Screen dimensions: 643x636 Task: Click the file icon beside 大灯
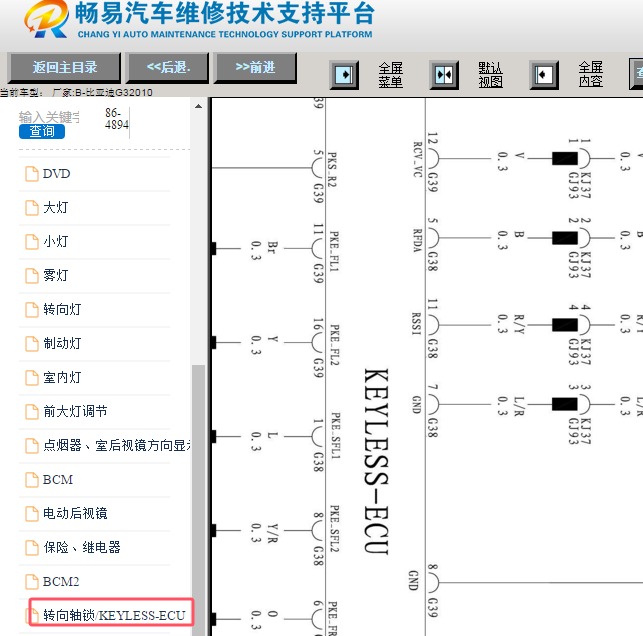coord(32,208)
